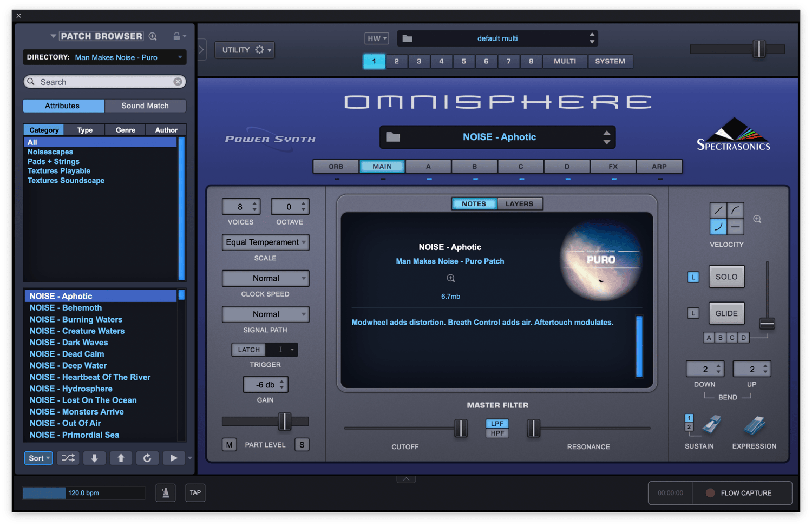
Task: Open the Sort dropdown
Action: point(38,458)
